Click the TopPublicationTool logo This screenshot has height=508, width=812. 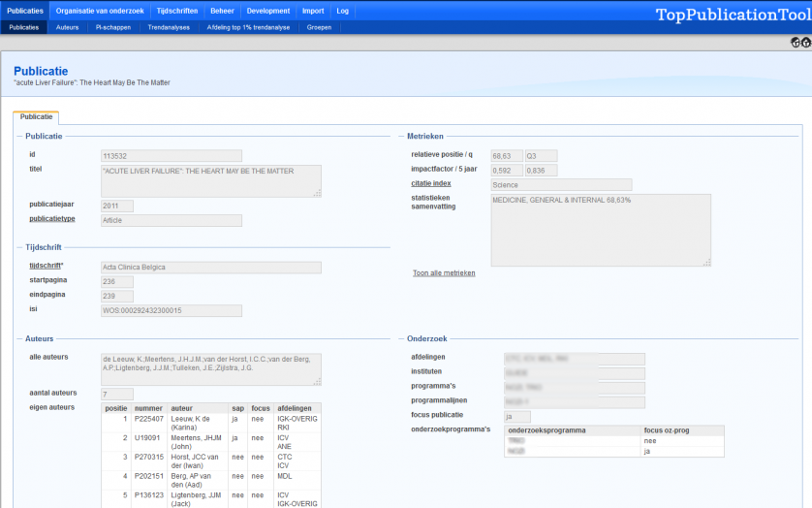(734, 15)
